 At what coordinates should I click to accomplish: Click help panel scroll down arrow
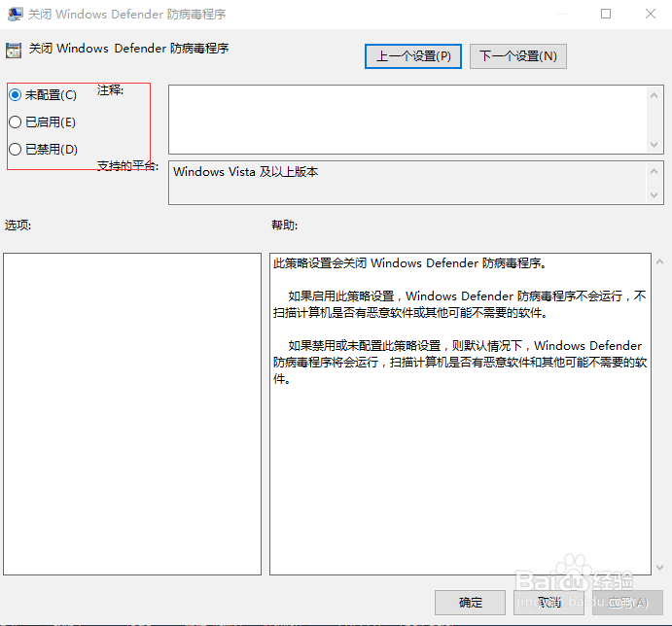coord(660,568)
